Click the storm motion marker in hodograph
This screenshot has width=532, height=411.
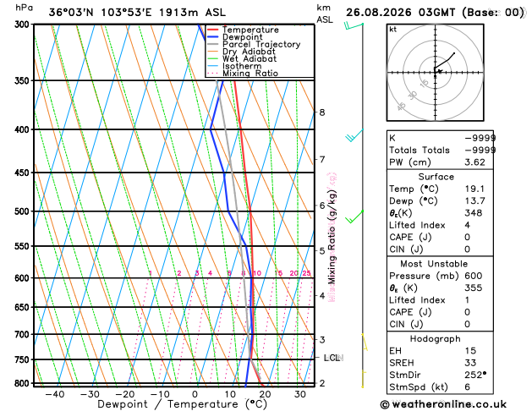[440, 71]
